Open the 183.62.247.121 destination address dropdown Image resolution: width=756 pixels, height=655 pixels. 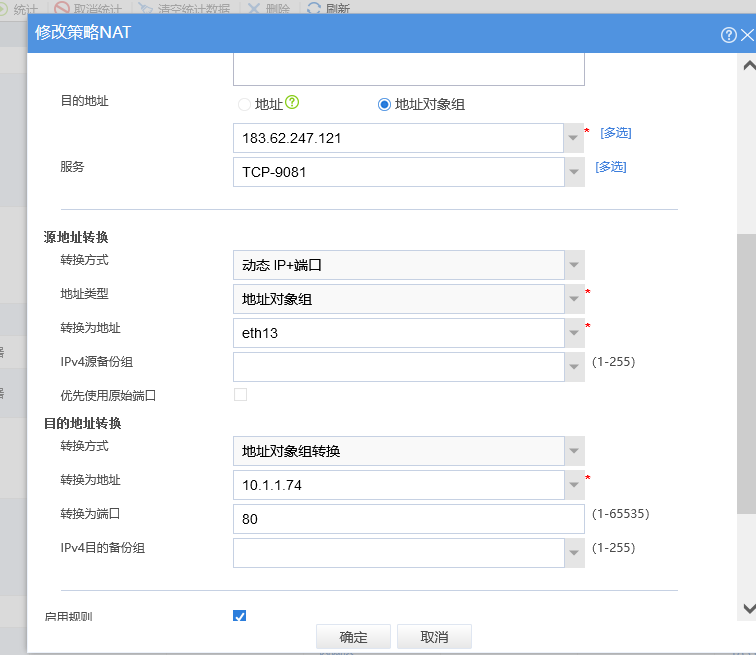click(573, 138)
